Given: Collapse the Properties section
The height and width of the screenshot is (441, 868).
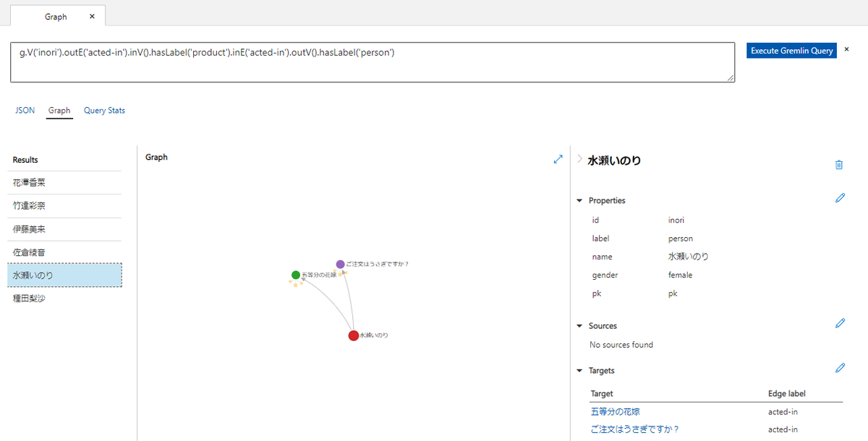Looking at the screenshot, I should coord(579,200).
